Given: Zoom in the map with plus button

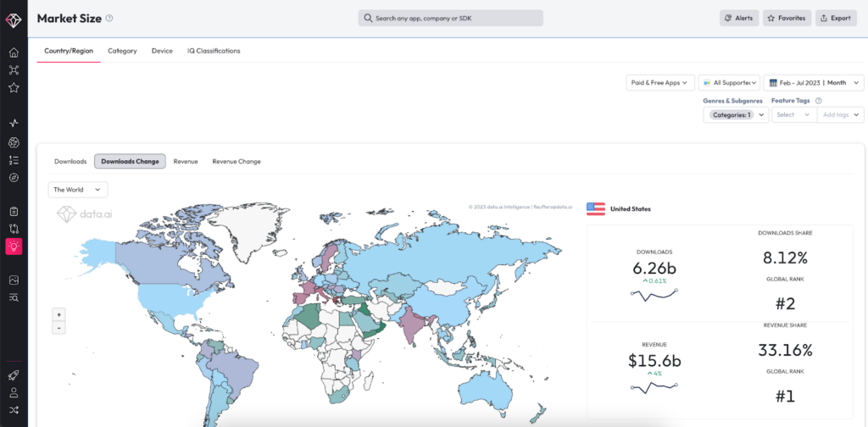Looking at the screenshot, I should pos(58,314).
